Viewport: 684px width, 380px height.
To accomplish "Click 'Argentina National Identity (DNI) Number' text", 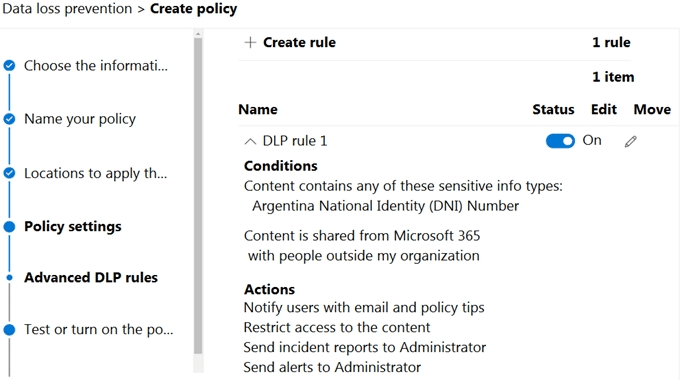I will click(x=386, y=206).
